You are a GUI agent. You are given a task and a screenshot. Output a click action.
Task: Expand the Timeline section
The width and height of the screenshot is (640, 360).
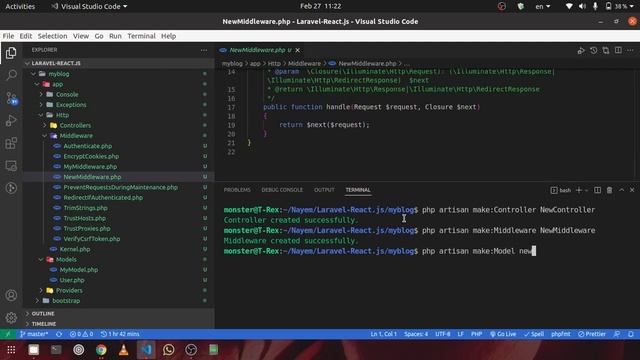point(118,324)
